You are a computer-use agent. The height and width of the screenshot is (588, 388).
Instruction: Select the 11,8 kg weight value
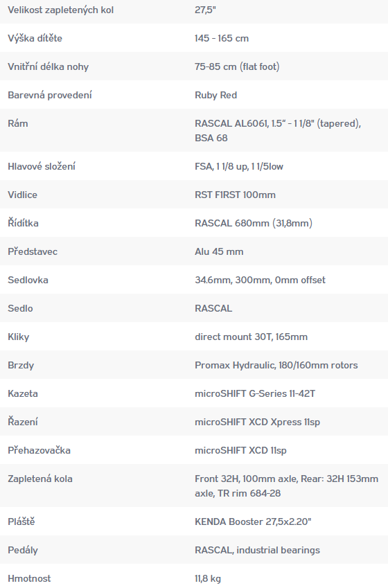(x=207, y=578)
